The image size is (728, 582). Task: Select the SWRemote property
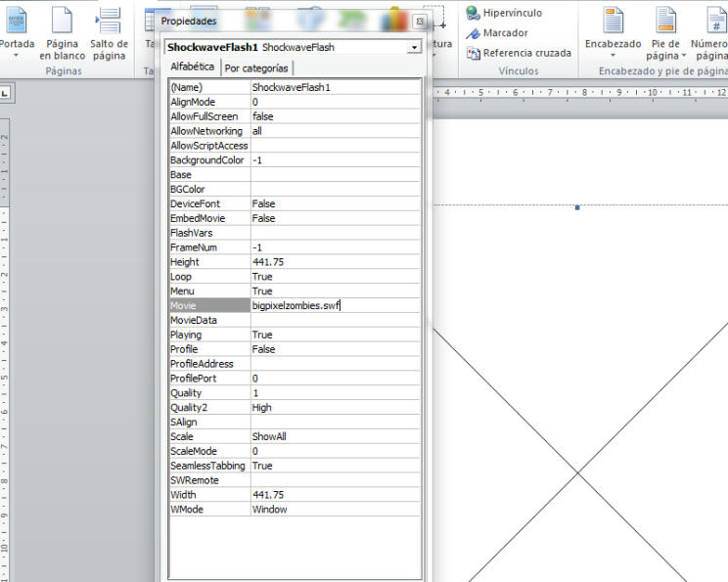(x=209, y=480)
